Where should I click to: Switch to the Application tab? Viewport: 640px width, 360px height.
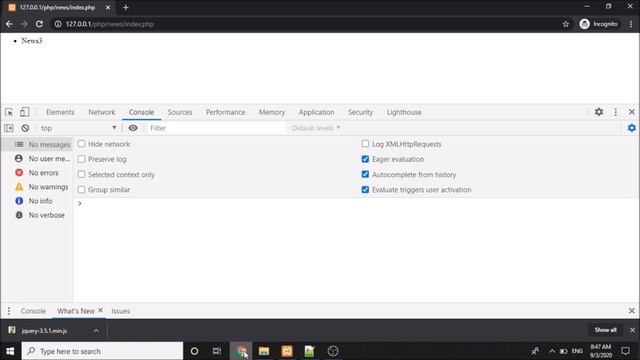coord(316,112)
